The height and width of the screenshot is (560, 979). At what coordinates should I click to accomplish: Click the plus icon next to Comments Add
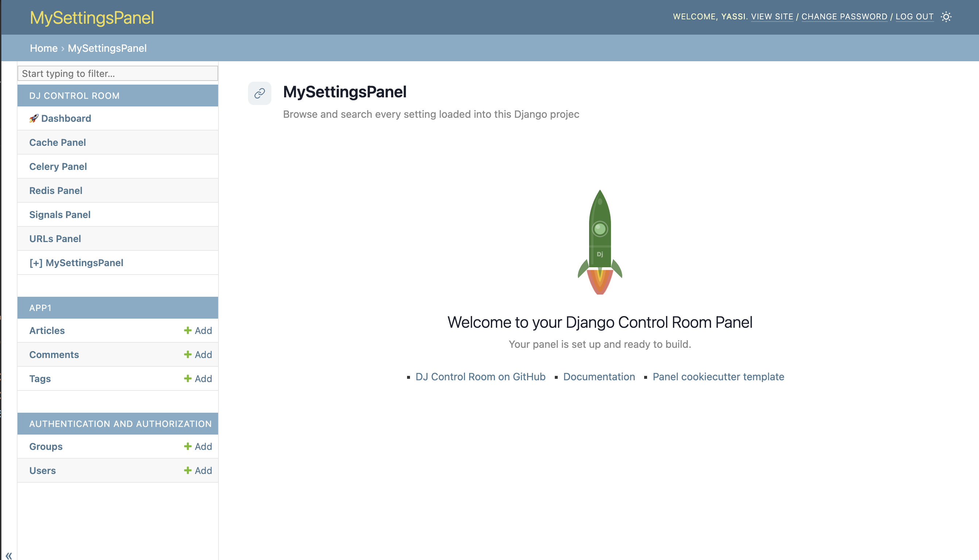188,354
